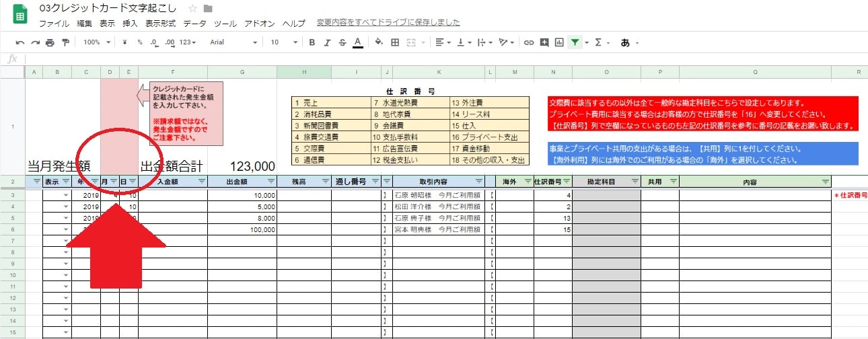Select cell 宮本 明典様 今月ご利用額
The height and width of the screenshot is (339, 868).
tap(439, 229)
